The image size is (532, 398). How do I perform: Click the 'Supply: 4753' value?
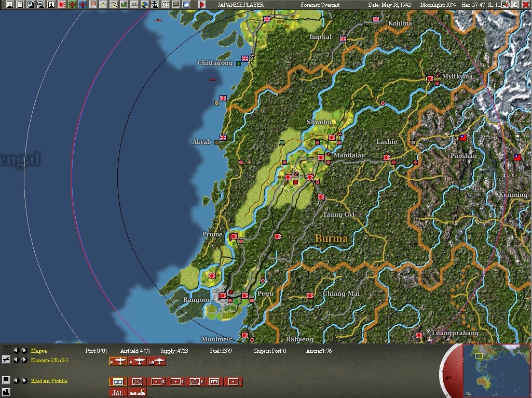174,351
